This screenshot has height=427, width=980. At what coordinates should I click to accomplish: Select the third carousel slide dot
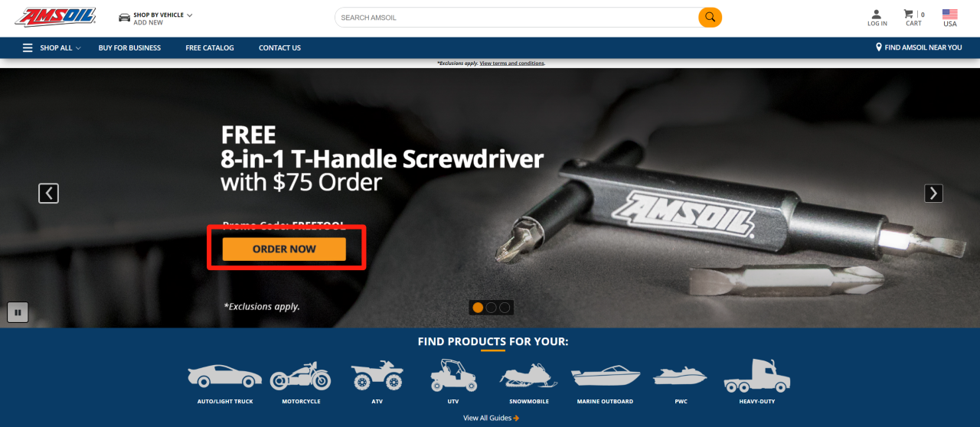pos(505,308)
